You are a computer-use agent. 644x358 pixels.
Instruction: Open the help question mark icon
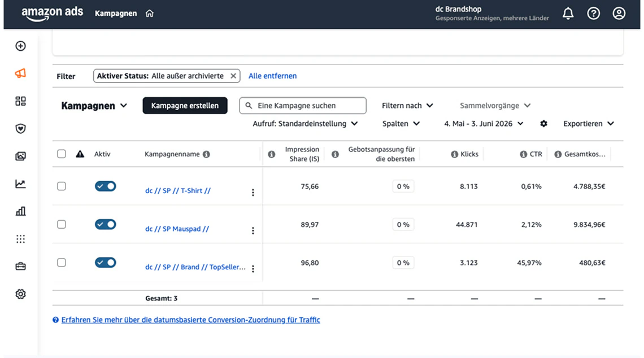pos(594,14)
